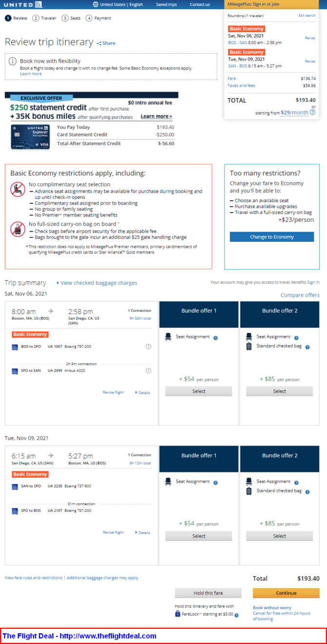The width and height of the screenshot is (327, 644).
Task: Click info icon next to BOS to SFO flight
Action: click(148, 347)
